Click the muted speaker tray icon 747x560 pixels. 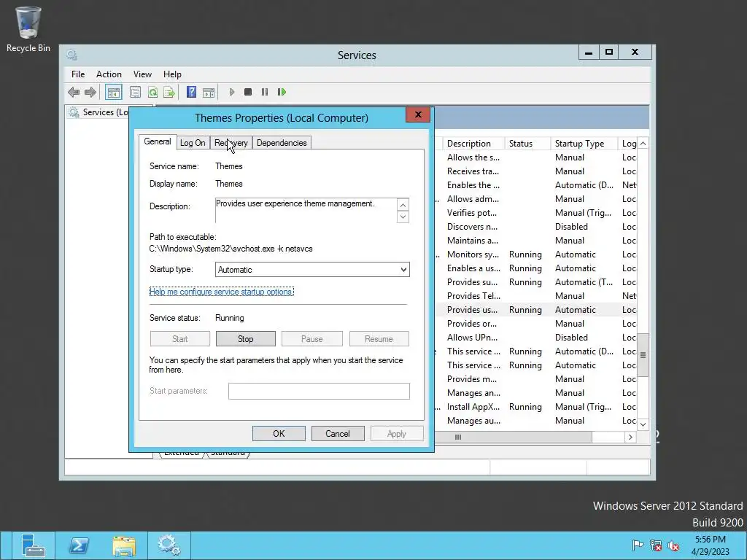(673, 545)
